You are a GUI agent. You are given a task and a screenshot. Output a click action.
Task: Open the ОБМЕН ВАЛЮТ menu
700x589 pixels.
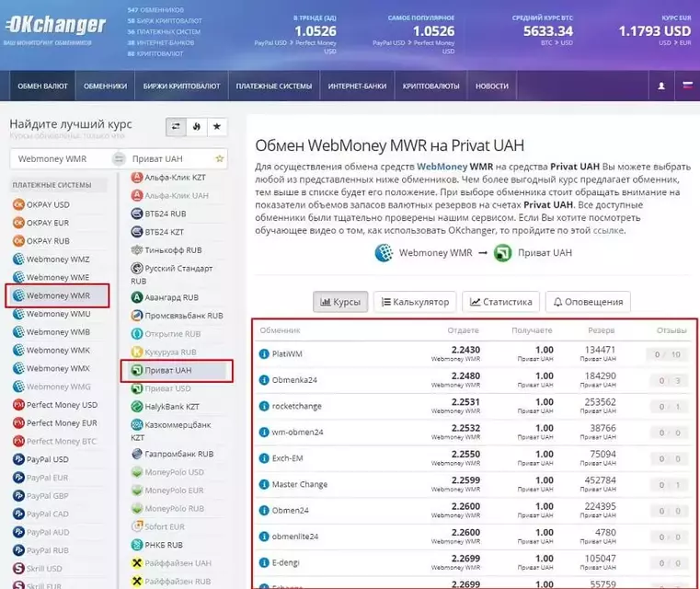(x=42, y=86)
